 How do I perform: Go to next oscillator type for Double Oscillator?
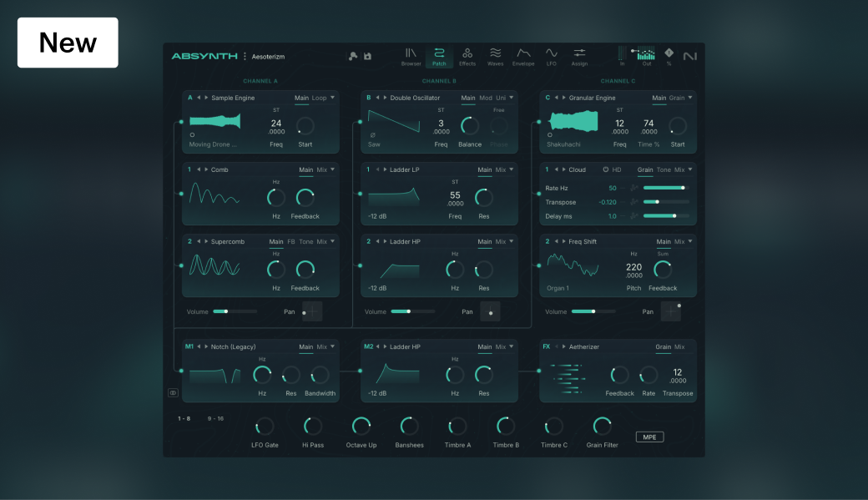(386, 98)
